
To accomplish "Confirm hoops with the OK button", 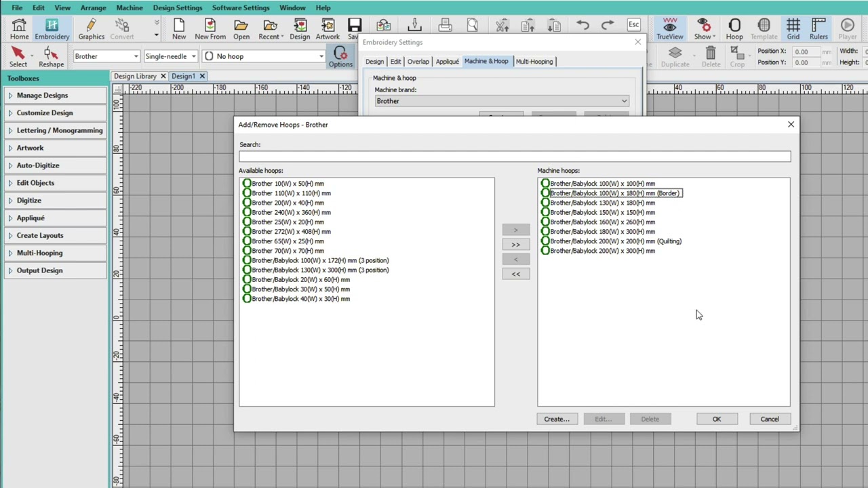I will click(717, 419).
